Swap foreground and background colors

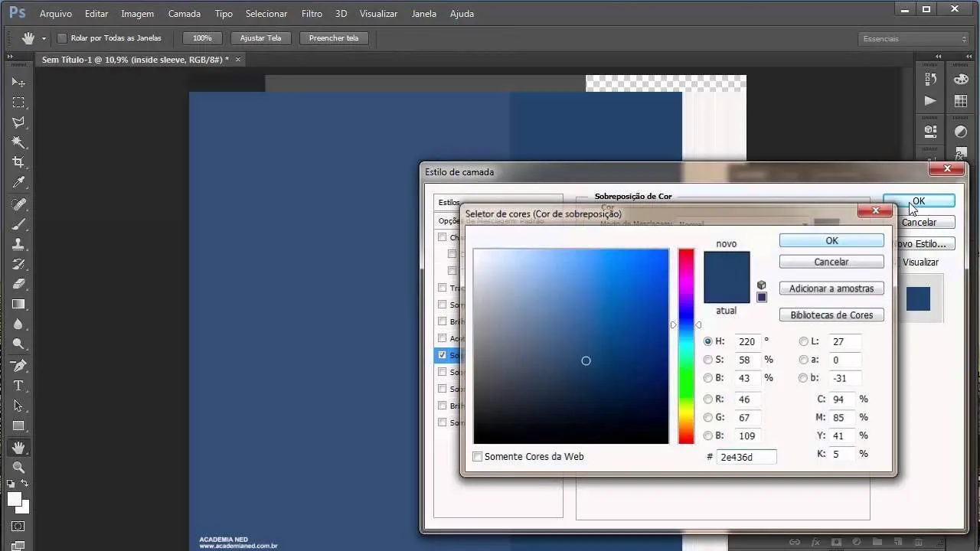pyautogui.click(x=25, y=484)
